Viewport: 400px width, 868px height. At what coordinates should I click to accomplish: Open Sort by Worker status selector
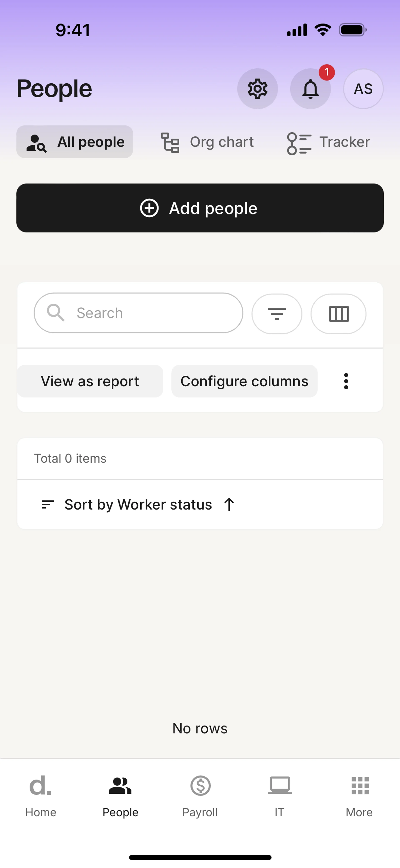[x=138, y=504]
